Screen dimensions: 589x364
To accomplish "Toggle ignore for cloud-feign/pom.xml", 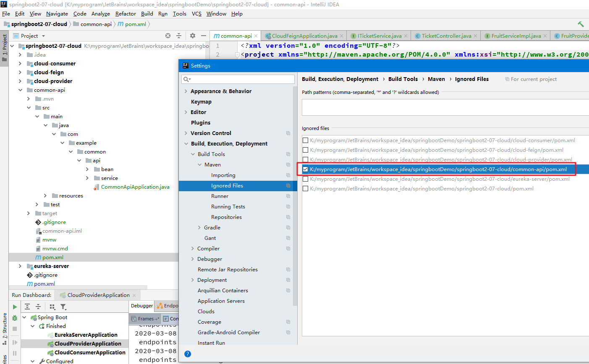I will (306, 150).
